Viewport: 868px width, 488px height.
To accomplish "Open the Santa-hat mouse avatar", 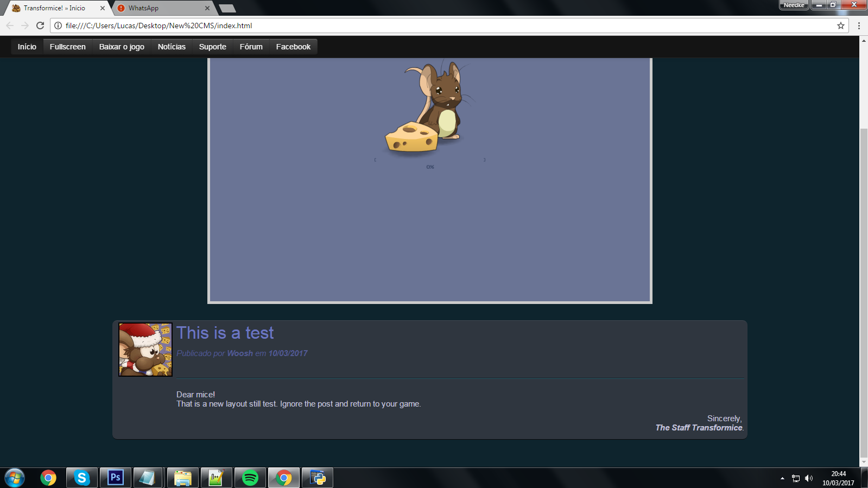I will 145,350.
